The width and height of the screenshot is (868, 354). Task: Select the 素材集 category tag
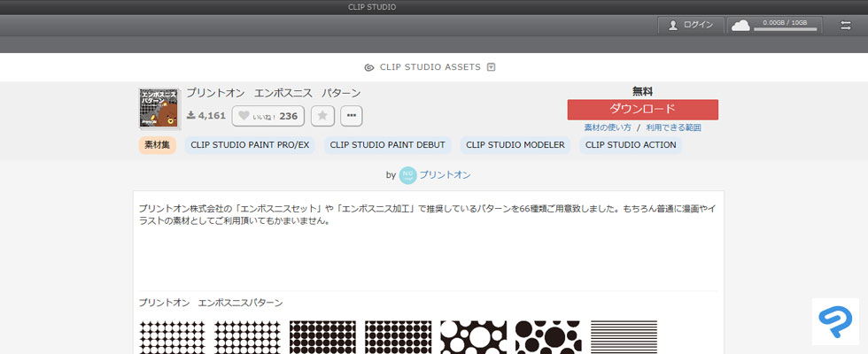[x=158, y=145]
